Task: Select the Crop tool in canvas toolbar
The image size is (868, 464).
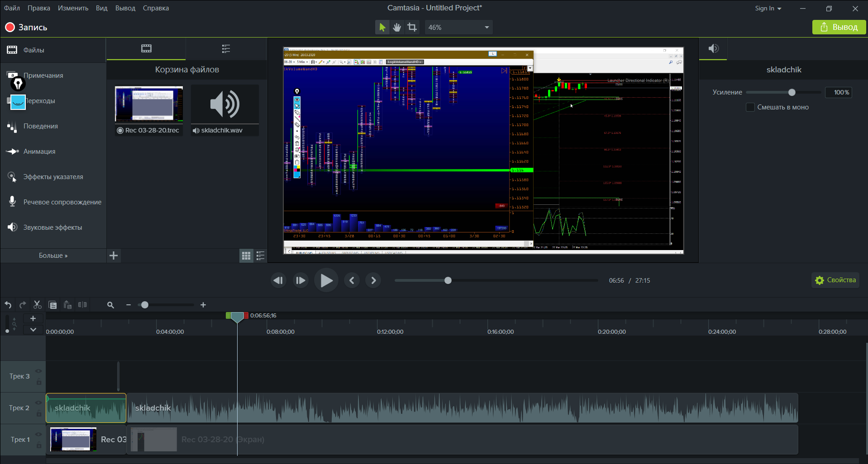Action: pos(412,27)
